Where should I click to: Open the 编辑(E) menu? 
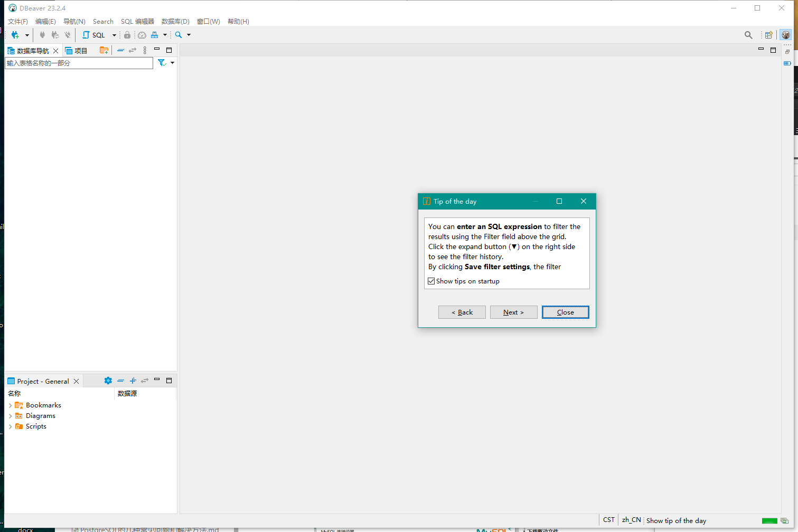coord(45,22)
